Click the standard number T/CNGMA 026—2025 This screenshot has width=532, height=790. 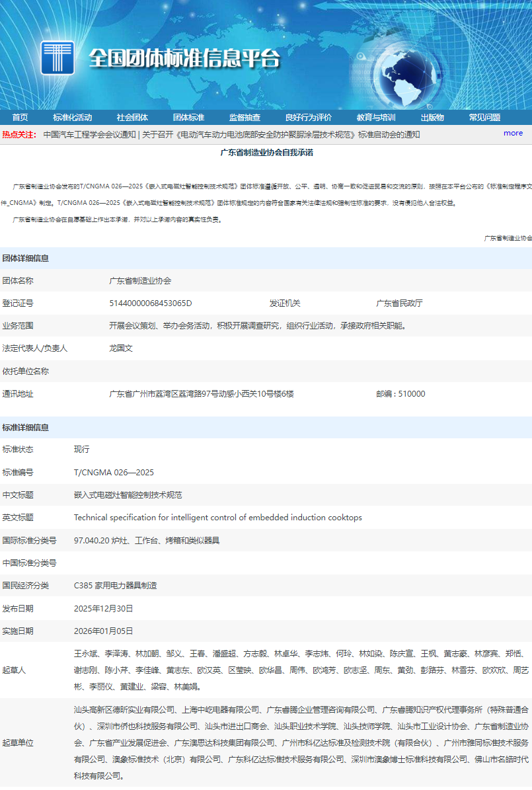coord(114,473)
